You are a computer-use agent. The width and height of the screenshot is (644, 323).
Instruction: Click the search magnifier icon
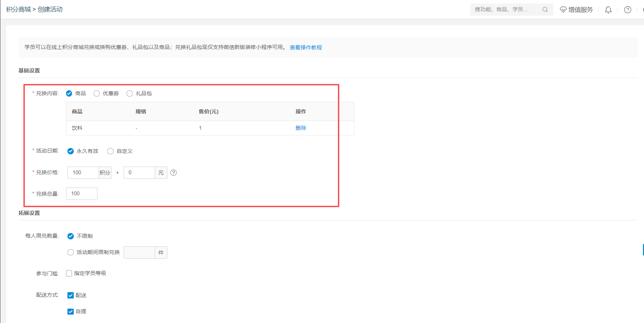coord(545,9)
